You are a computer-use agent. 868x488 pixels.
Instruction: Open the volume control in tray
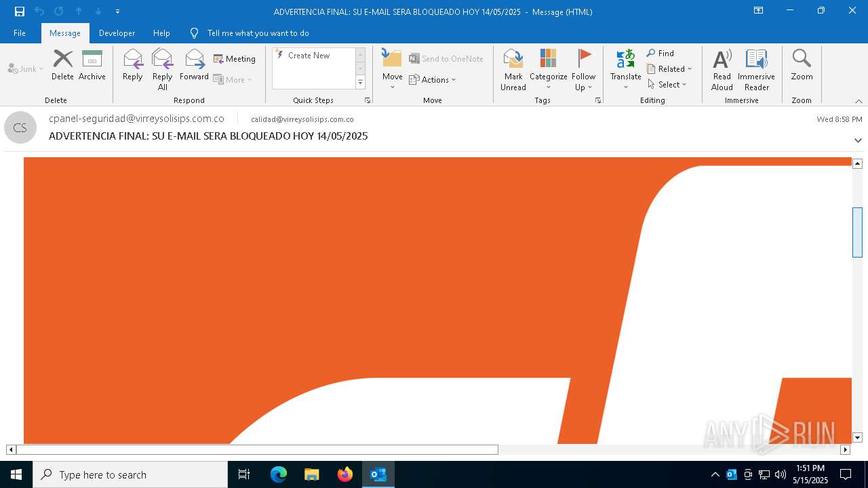point(781,474)
